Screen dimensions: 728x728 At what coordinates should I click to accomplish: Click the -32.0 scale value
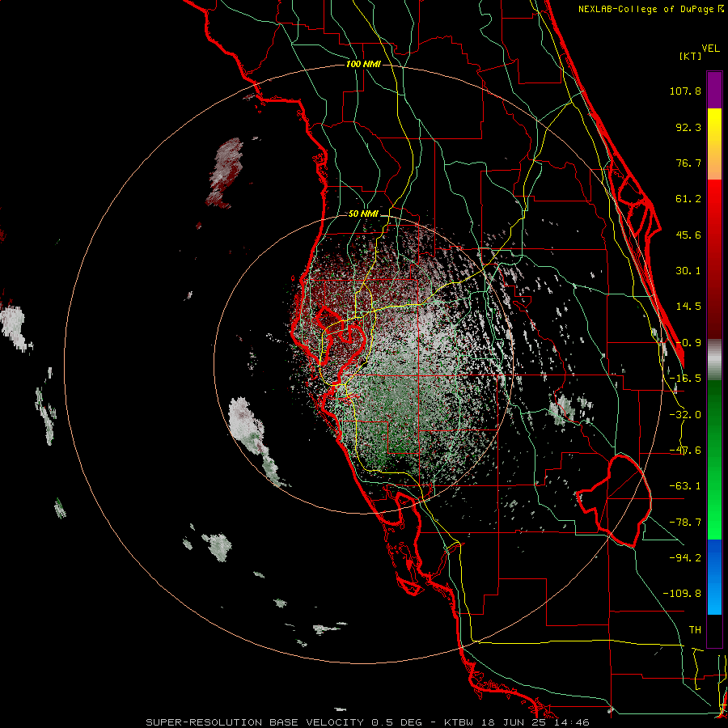pos(685,415)
